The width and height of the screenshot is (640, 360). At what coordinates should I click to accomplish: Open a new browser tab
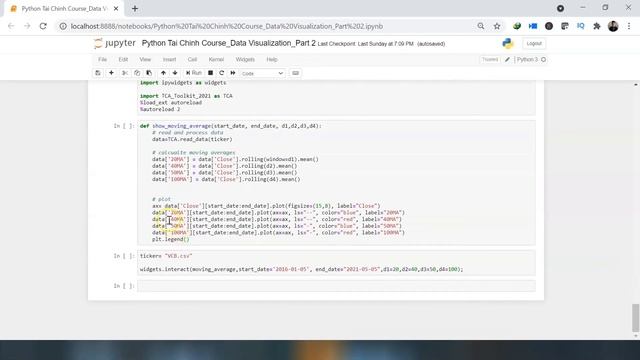click(x=135, y=9)
